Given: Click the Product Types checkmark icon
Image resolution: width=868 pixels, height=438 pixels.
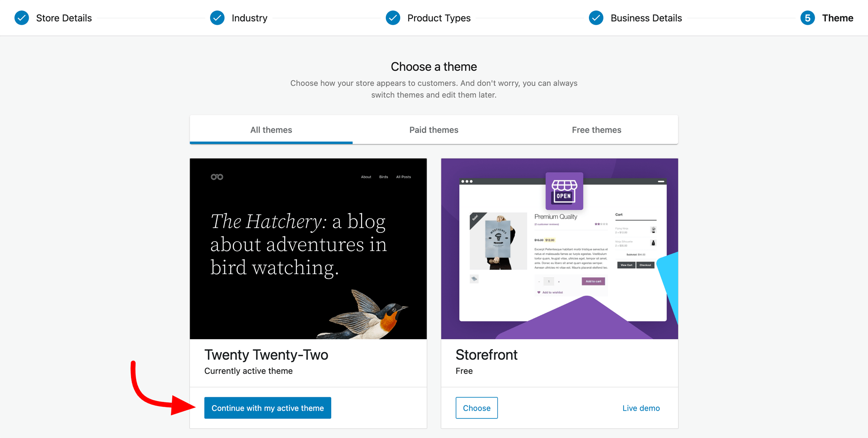Looking at the screenshot, I should pos(393,18).
